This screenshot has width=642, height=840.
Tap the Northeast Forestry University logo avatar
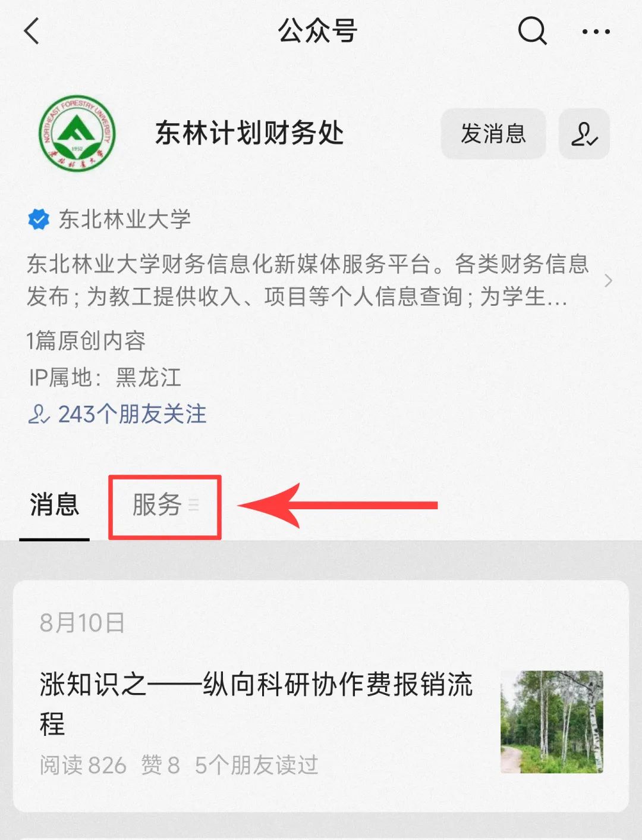(x=77, y=133)
